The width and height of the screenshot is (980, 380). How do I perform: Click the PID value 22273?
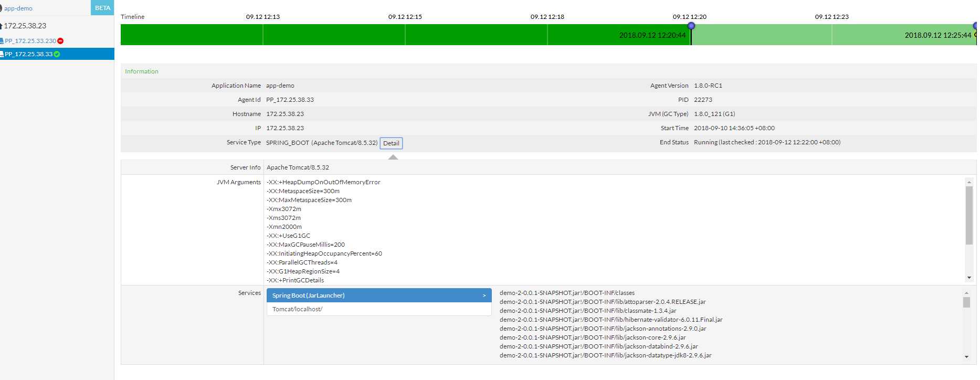tap(703, 100)
